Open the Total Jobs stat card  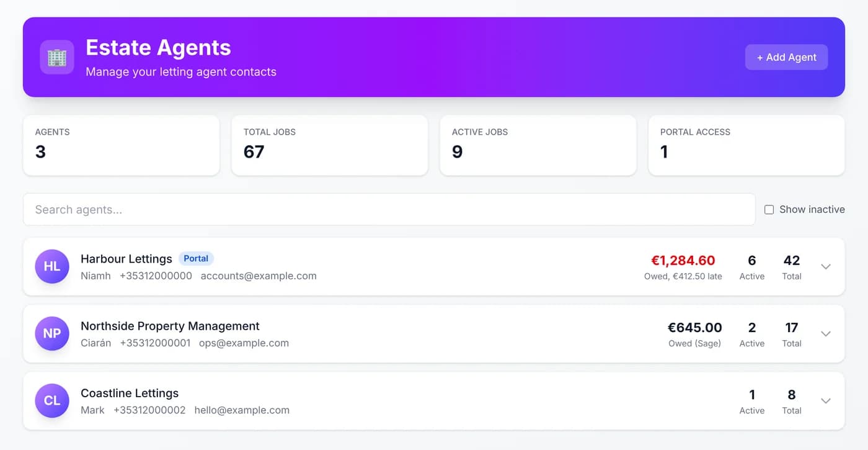tap(329, 145)
